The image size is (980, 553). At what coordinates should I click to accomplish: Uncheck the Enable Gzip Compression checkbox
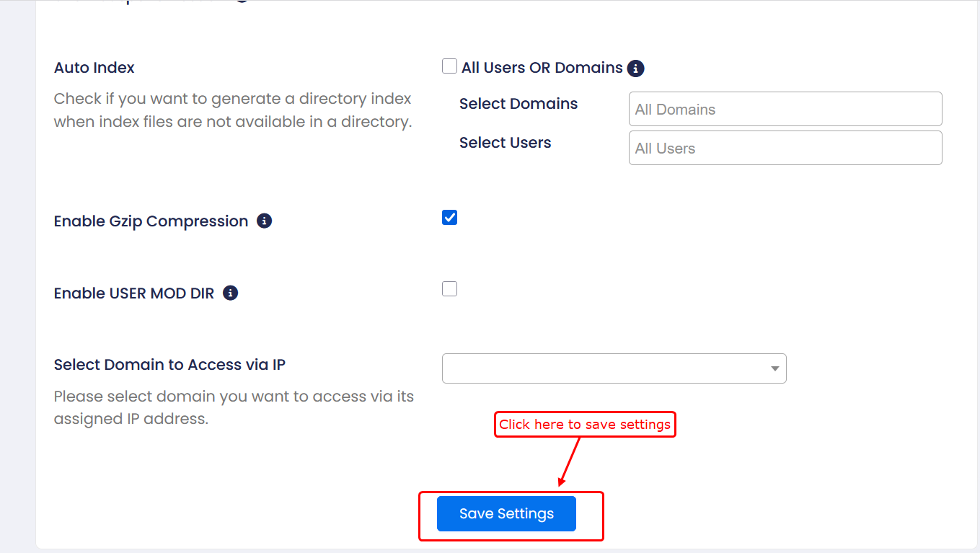click(x=450, y=218)
